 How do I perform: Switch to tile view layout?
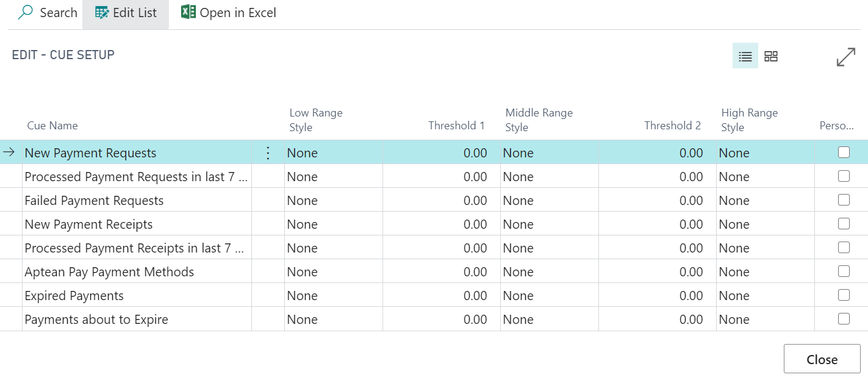[771, 56]
